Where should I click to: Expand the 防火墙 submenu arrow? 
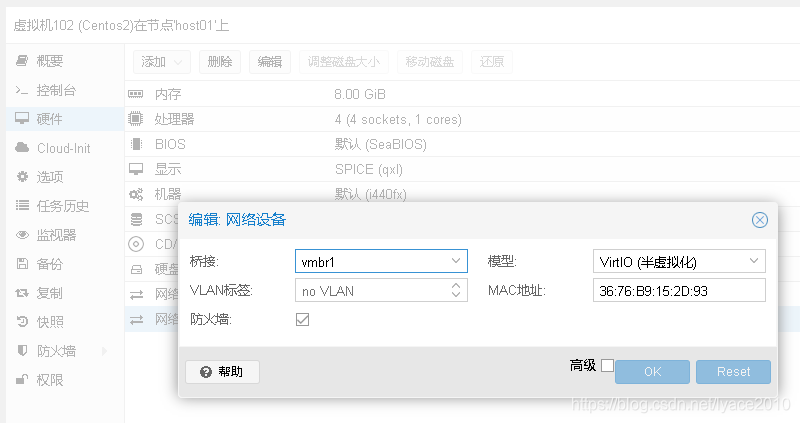(x=105, y=351)
